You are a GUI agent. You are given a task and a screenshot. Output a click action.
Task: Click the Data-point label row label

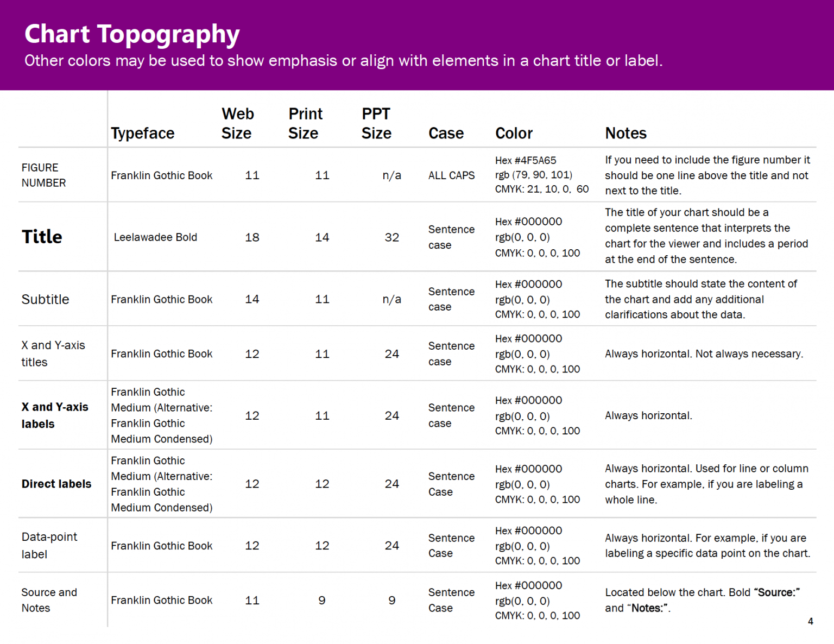click(x=49, y=545)
